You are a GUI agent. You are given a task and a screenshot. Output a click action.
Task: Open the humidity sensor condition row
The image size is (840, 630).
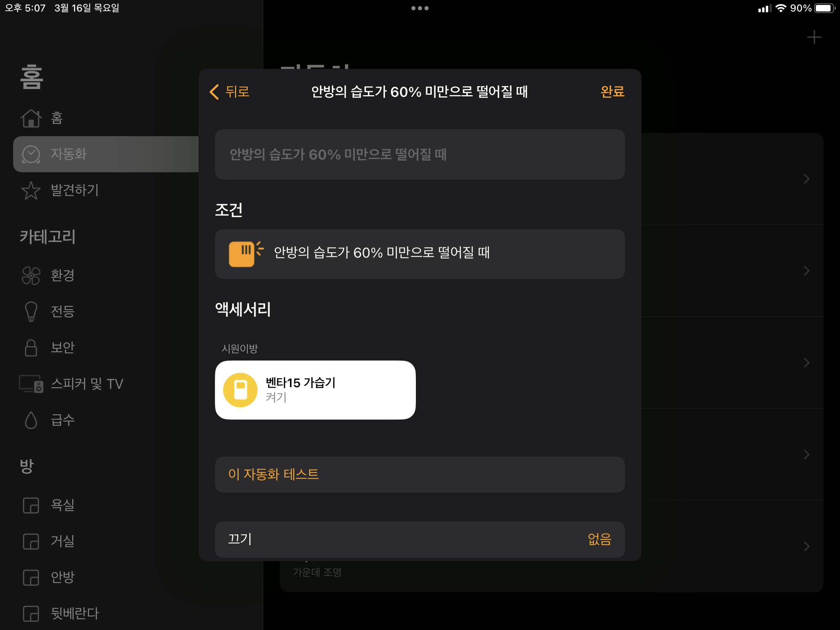[x=420, y=253]
